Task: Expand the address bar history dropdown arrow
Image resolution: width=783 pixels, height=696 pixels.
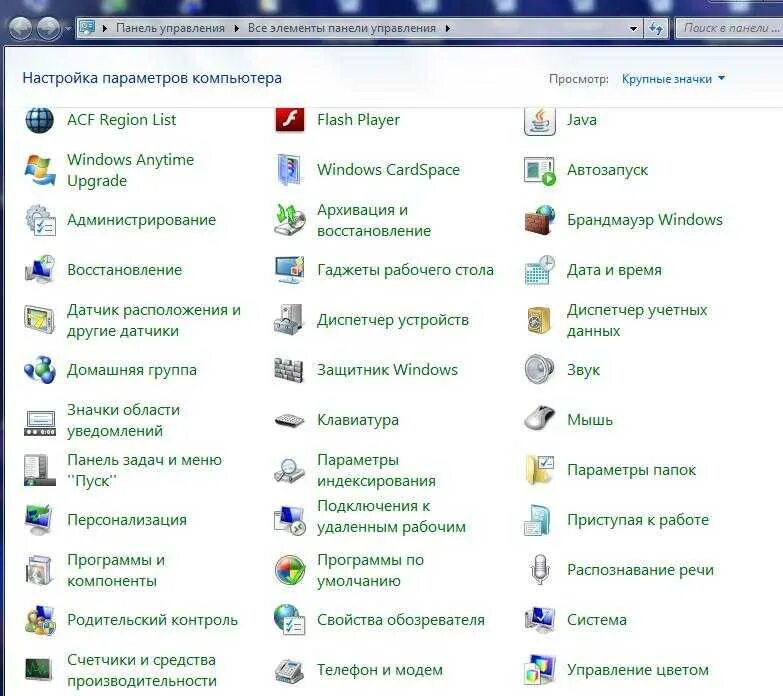Action: pos(633,28)
